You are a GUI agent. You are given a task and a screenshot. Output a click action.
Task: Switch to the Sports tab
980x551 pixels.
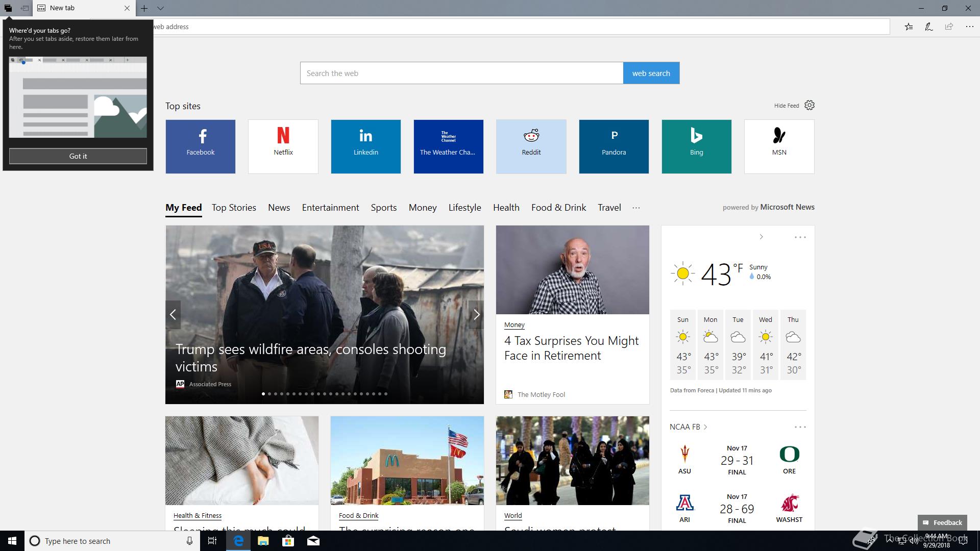pyautogui.click(x=384, y=208)
